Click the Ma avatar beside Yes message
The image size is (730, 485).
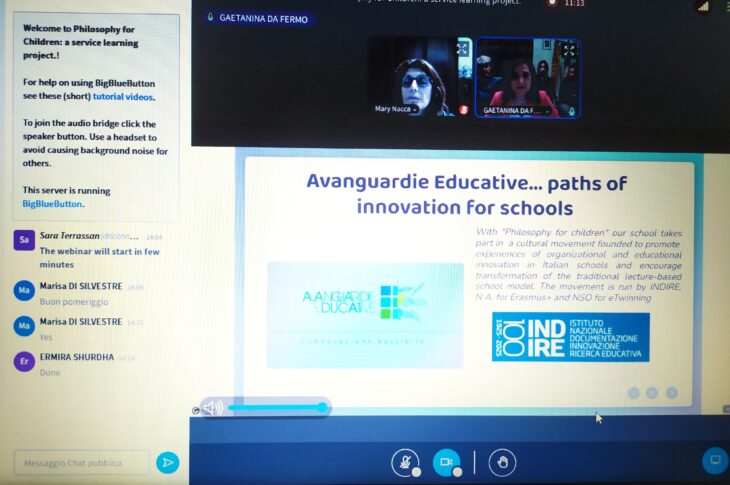[x=24, y=326]
